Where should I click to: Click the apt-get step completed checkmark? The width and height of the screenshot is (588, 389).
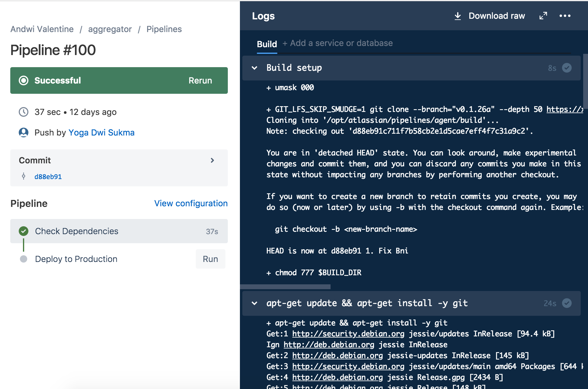(567, 303)
